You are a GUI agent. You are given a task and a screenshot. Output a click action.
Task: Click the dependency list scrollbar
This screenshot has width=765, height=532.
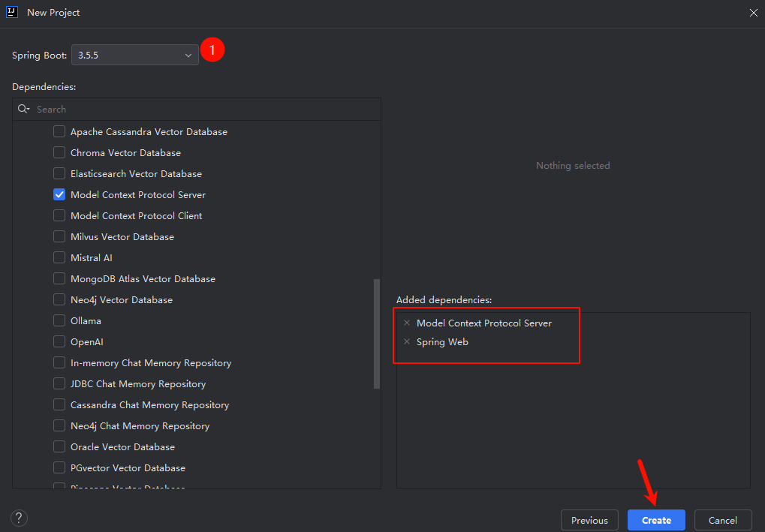377,334
